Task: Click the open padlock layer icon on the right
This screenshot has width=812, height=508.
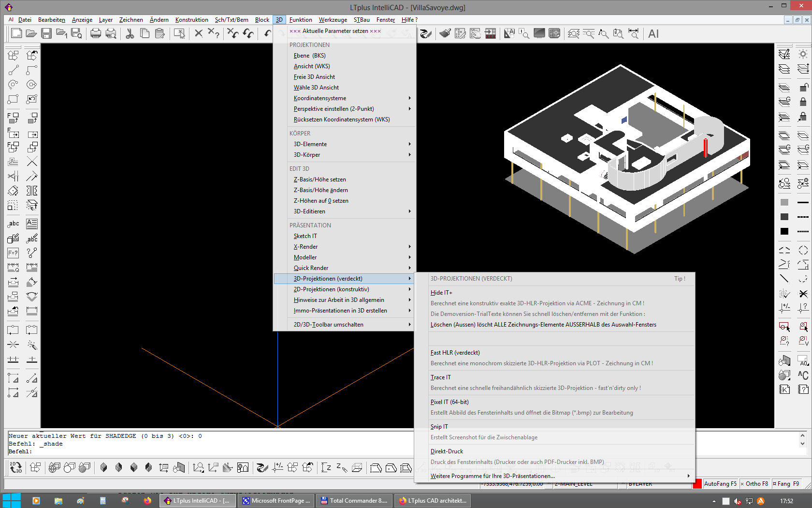Action: 803,87
